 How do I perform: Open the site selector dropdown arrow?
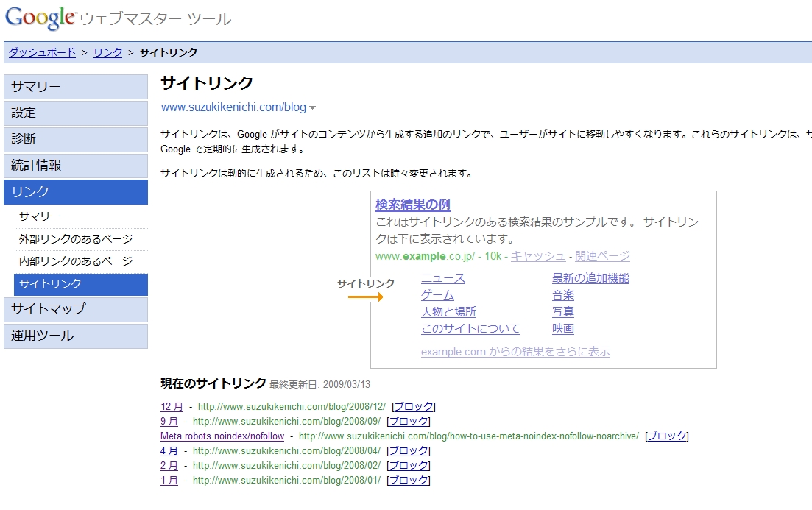pos(312,108)
